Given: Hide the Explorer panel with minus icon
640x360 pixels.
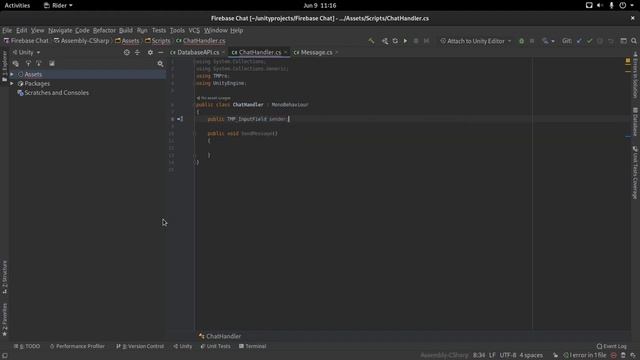Looking at the screenshot, I should pos(160,52).
